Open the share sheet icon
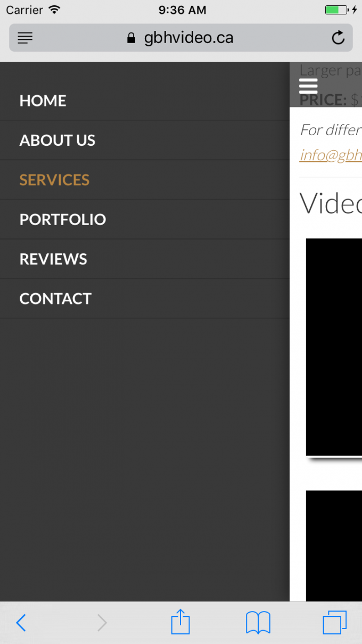Viewport: 362px width, 644px height. 180,621
